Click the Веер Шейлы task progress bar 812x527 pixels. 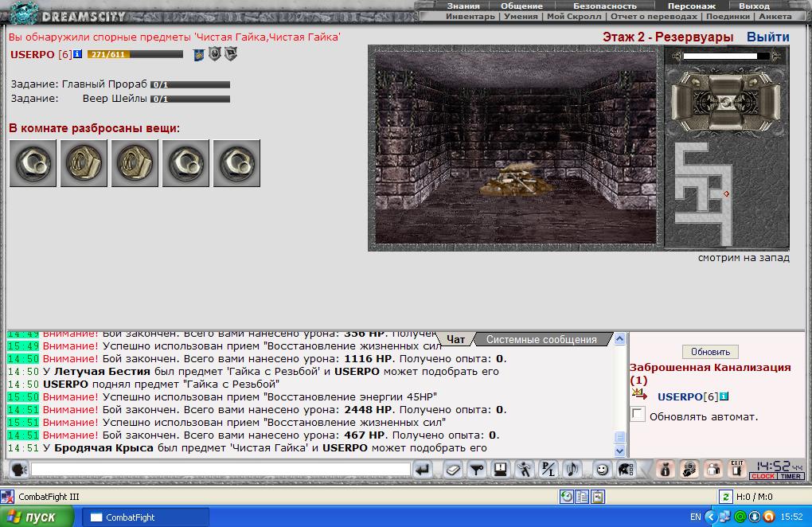190,99
